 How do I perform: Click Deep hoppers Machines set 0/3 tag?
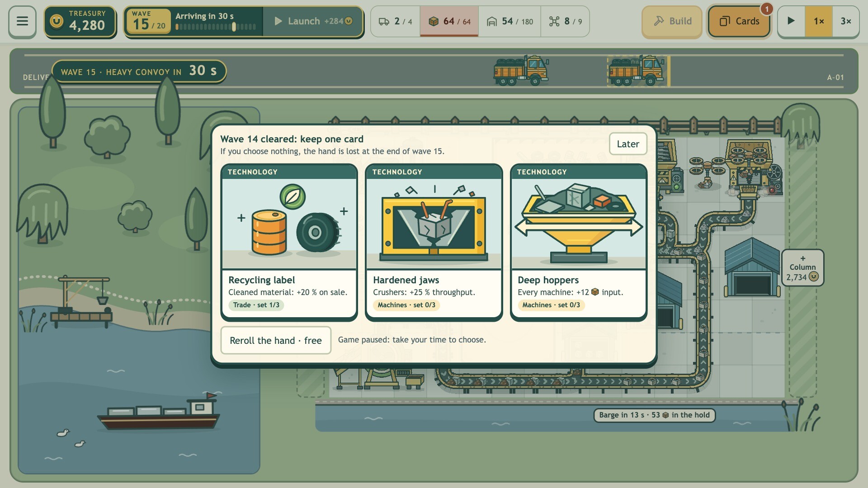(x=551, y=305)
